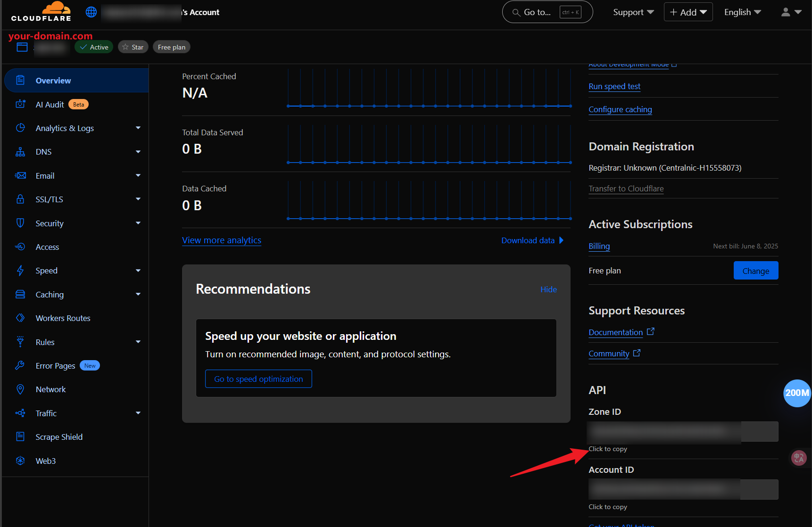
Task: Open Scrape Shield in the sidebar
Action: (x=76, y=436)
